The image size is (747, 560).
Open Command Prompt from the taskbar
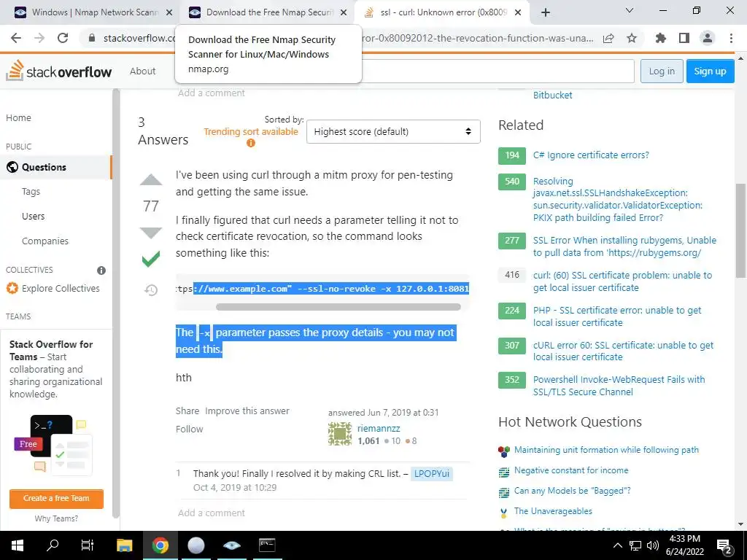tap(267, 545)
